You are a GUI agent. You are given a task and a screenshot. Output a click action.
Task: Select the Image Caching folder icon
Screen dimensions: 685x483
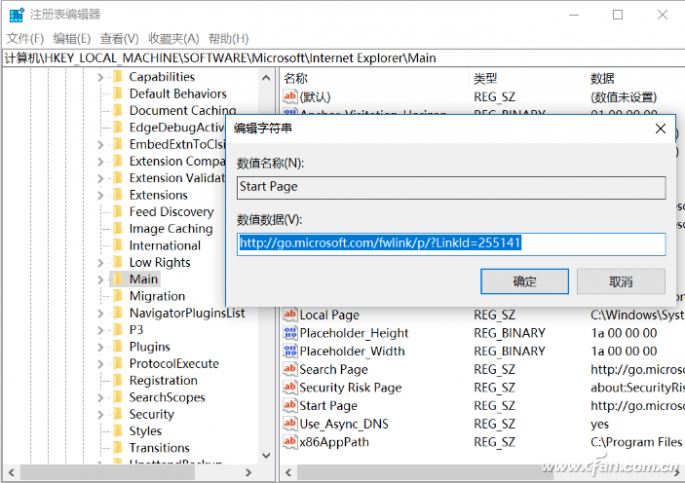point(118,228)
